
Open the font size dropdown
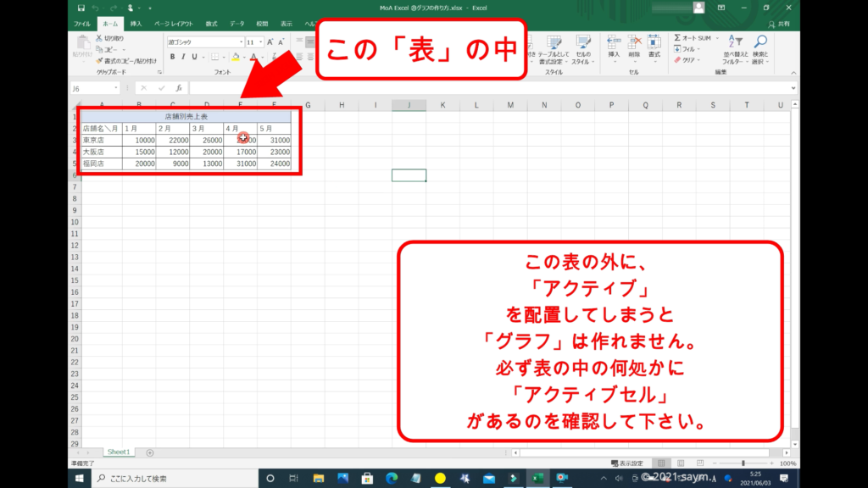click(x=261, y=42)
